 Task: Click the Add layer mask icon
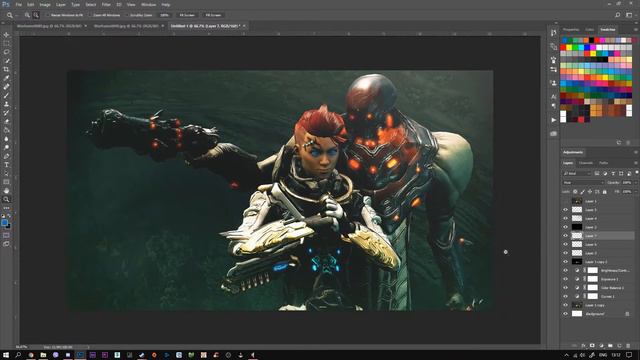(x=592, y=345)
